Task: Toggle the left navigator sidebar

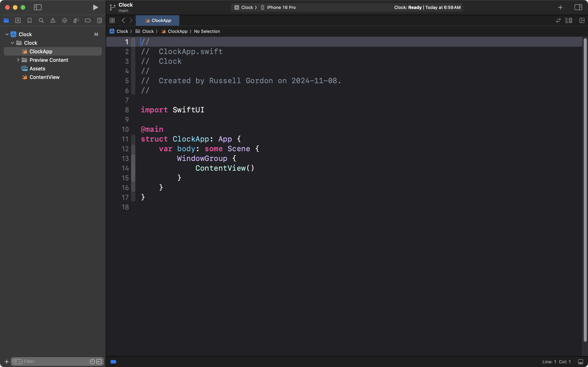Action: 38,7
